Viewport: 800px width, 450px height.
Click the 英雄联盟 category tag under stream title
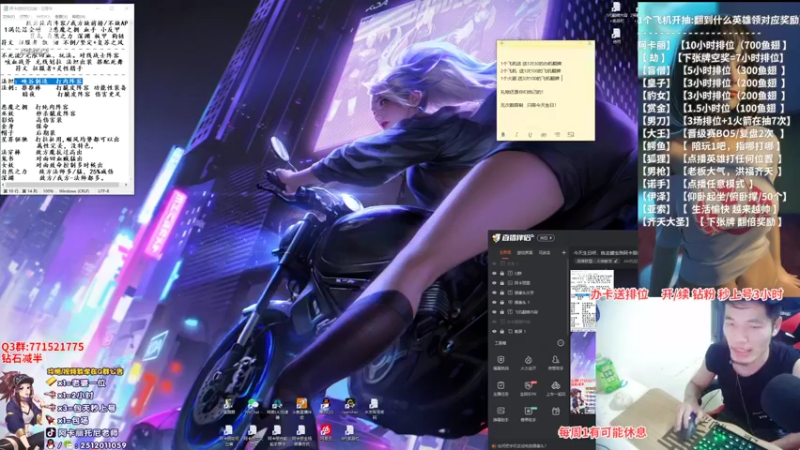(x=593, y=261)
